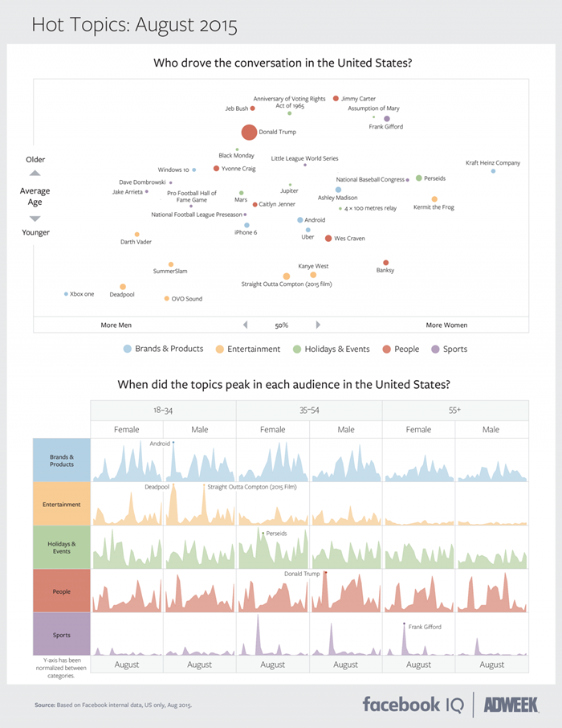Click the Deadpool peak marker in chart
The height and width of the screenshot is (728, 562).
(x=173, y=485)
